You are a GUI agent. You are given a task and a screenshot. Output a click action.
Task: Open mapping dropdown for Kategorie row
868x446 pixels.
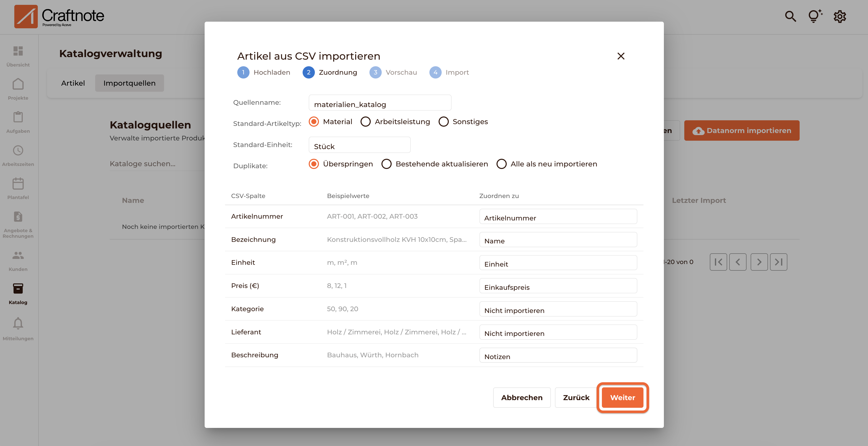558,309
